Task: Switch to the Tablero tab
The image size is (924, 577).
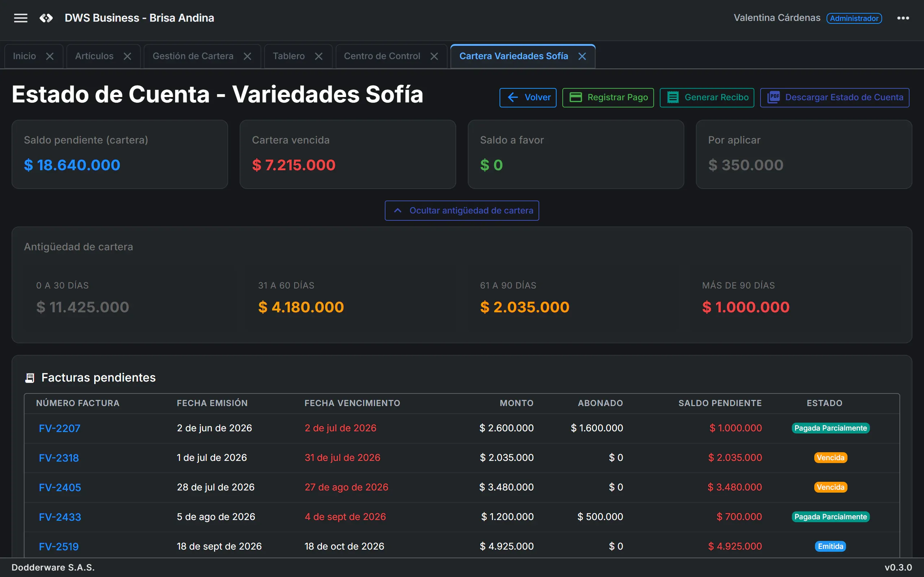Action: tap(289, 56)
